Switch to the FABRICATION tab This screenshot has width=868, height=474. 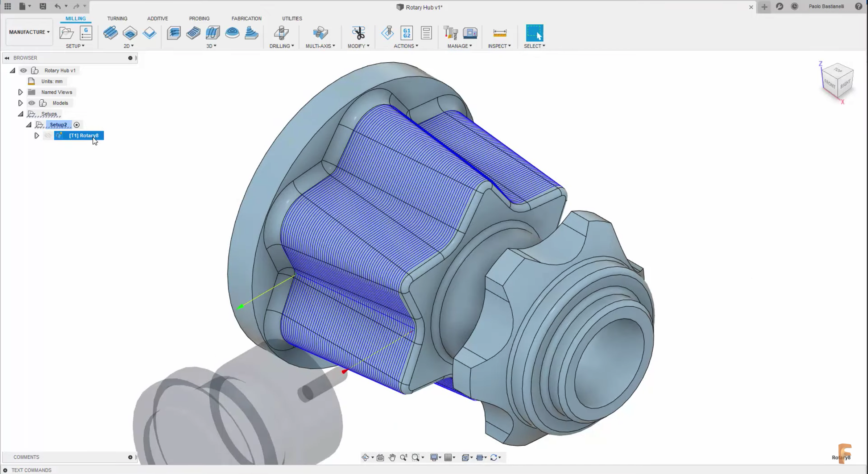point(246,18)
